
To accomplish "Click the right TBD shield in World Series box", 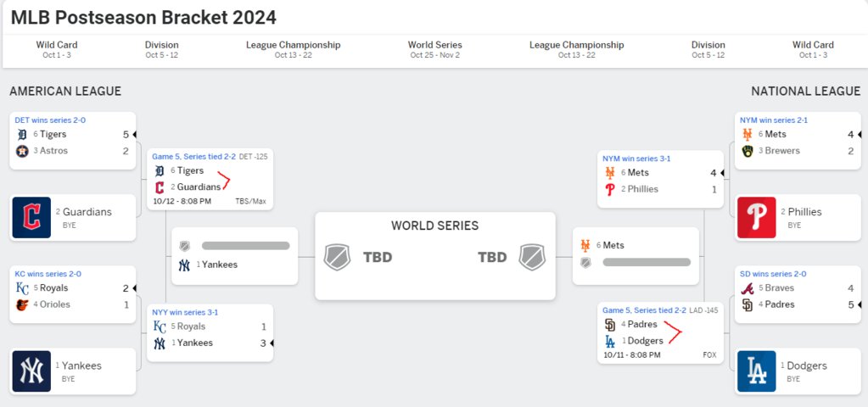I will [x=533, y=257].
